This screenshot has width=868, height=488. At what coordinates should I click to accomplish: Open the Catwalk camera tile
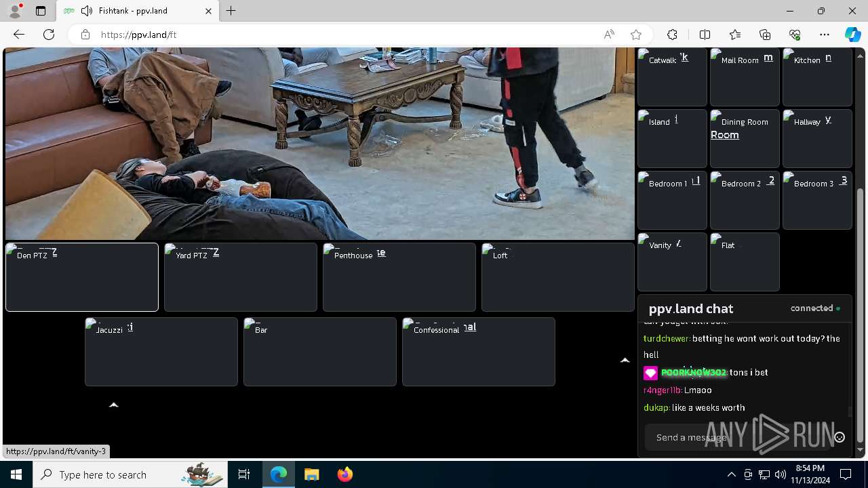pyautogui.click(x=672, y=77)
